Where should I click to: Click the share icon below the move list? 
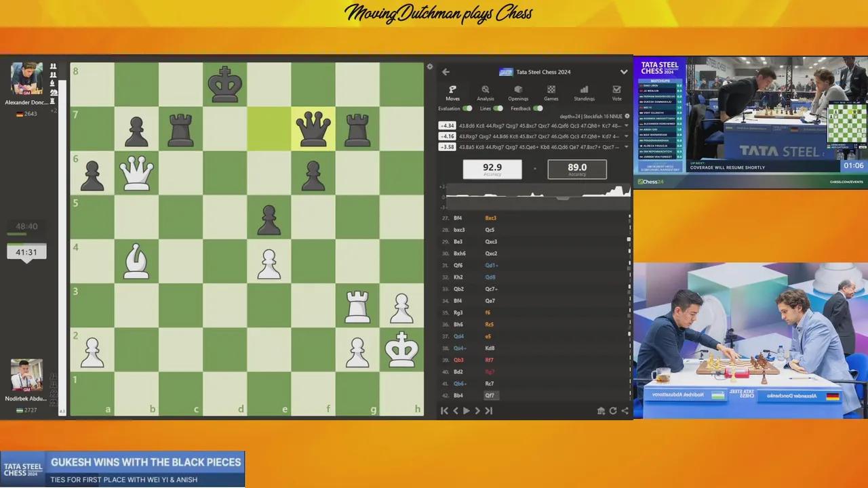point(624,410)
